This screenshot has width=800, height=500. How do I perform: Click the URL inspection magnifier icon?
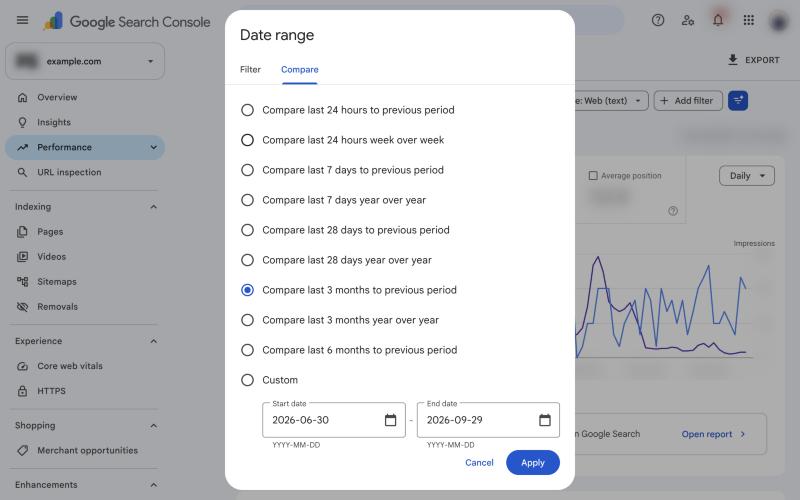tap(22, 172)
